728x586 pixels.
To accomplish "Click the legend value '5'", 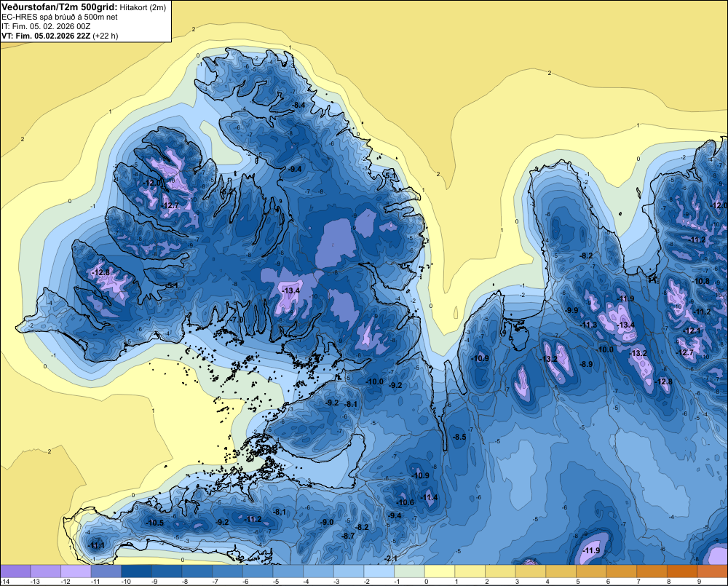I will [x=577, y=582].
